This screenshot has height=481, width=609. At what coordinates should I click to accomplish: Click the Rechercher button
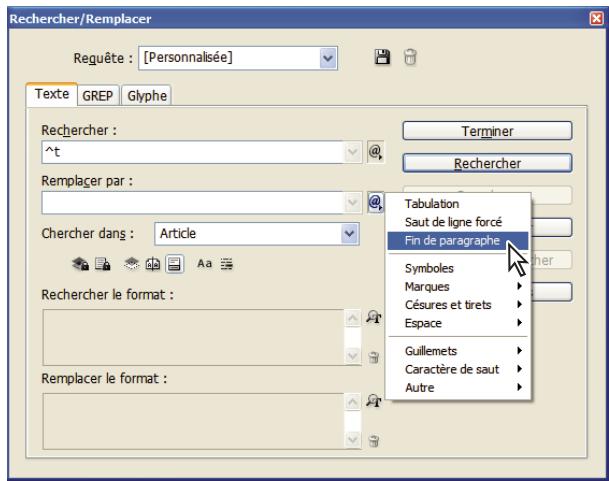coord(487,163)
